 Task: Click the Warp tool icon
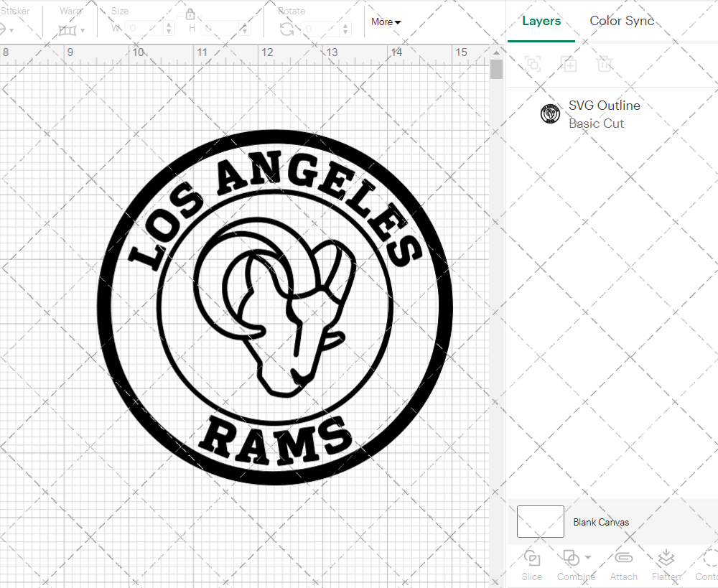point(67,30)
